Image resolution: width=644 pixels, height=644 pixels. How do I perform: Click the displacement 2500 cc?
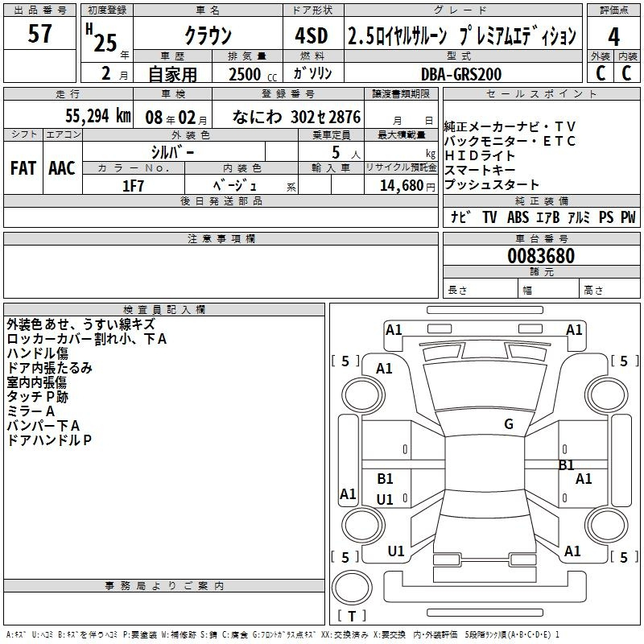pyautogui.click(x=253, y=74)
